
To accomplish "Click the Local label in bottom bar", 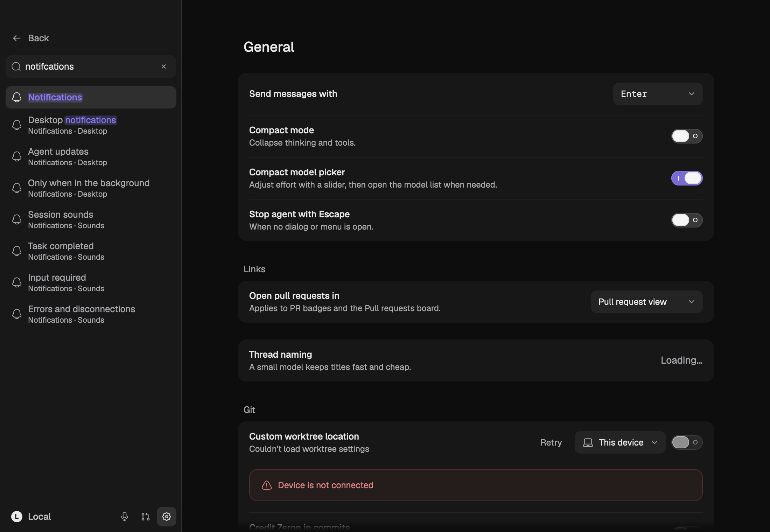I will tap(40, 517).
